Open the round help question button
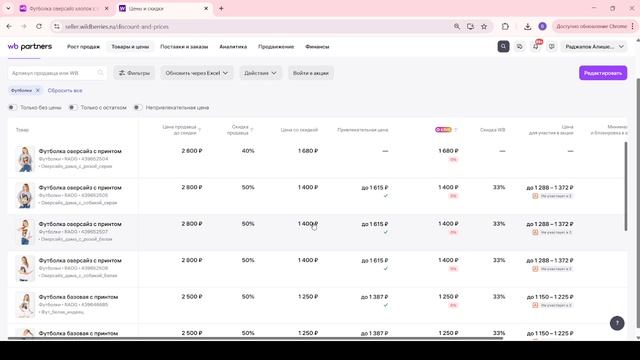 click(617, 323)
